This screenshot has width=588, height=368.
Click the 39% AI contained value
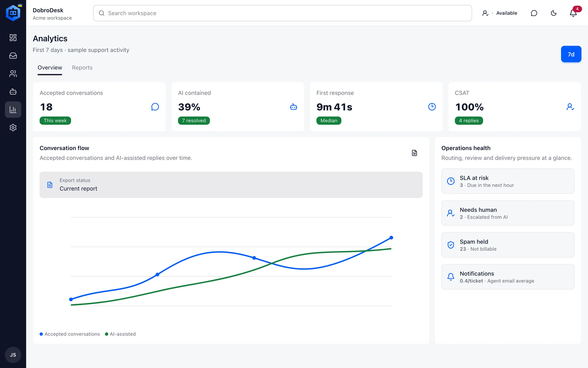click(x=189, y=107)
